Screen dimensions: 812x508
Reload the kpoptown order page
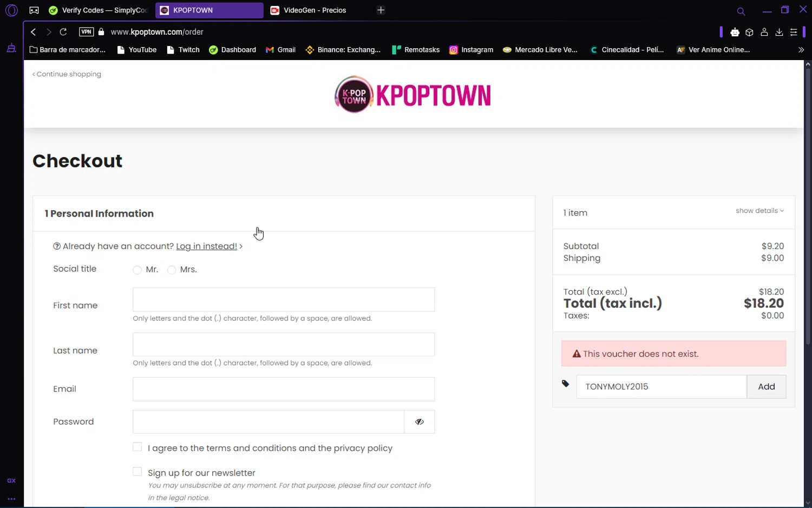tap(63, 32)
